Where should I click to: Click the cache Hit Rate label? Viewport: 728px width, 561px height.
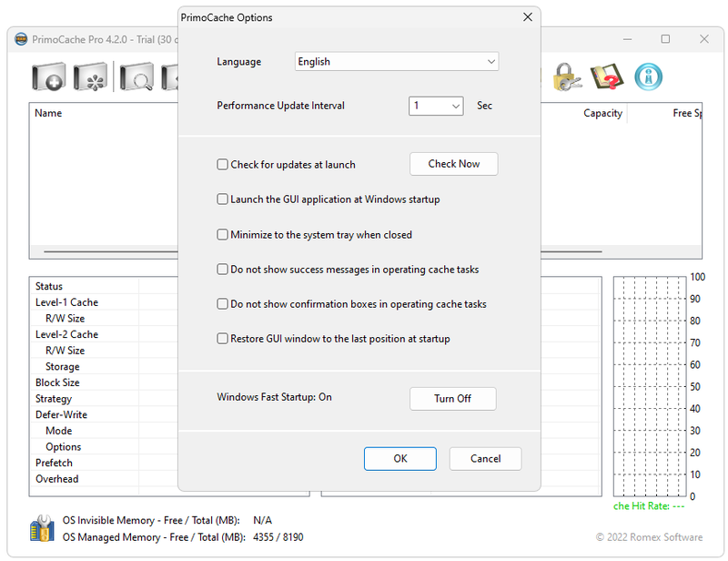click(x=649, y=506)
